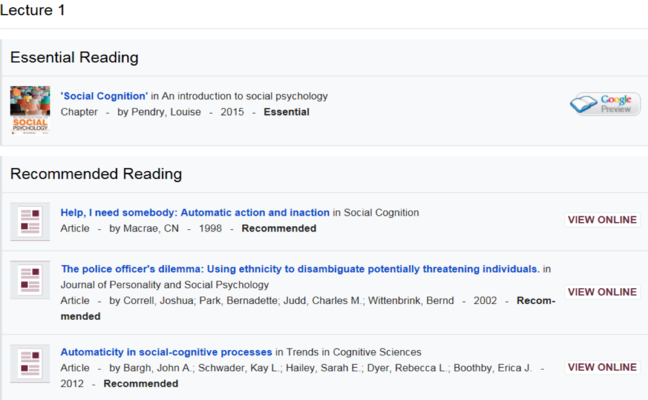Open 'Automaticity in social-cognitive processes' link
648x400 pixels.
(x=166, y=352)
